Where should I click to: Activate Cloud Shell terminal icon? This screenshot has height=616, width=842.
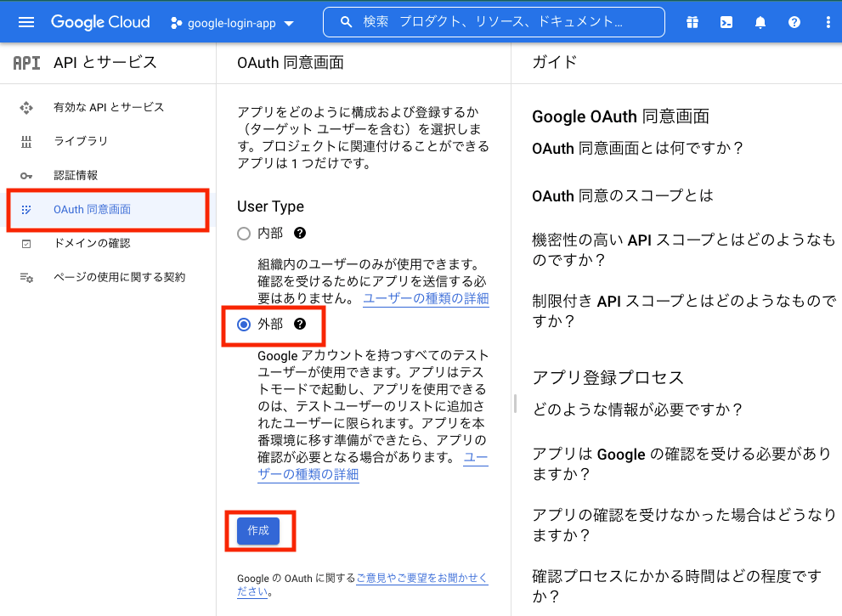pos(726,22)
